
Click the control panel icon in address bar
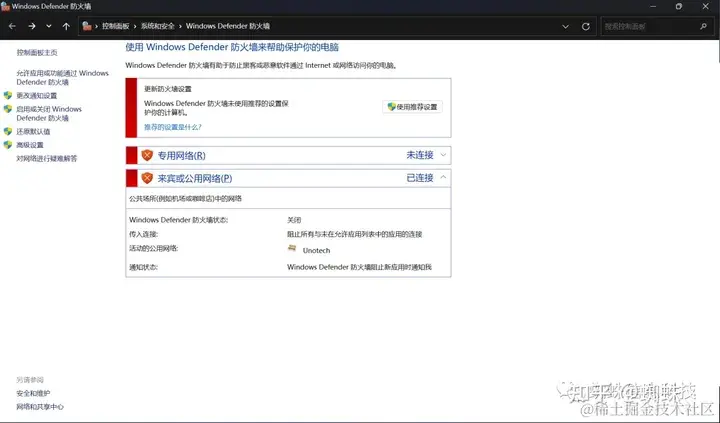click(87, 26)
